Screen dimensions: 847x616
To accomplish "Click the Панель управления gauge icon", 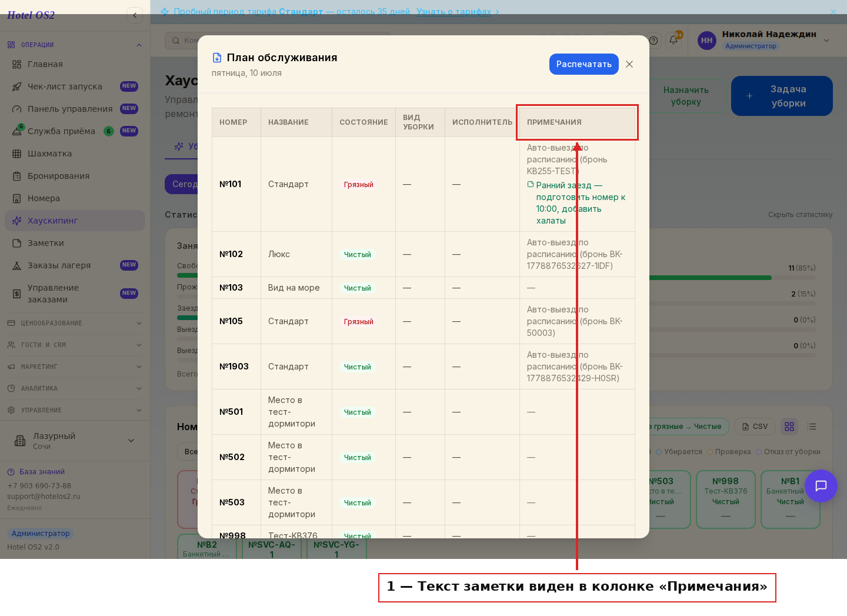I will [x=16, y=109].
